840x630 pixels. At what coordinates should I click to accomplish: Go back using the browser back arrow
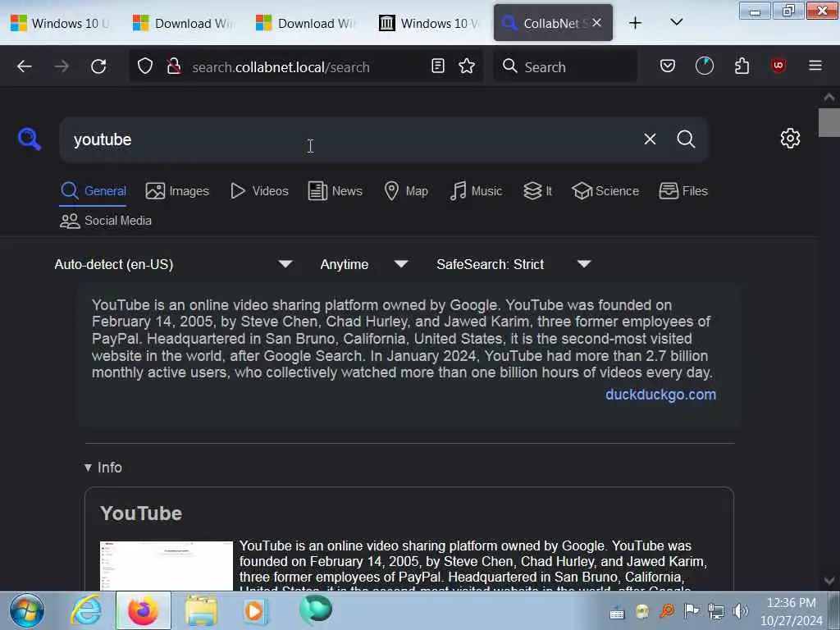point(25,66)
